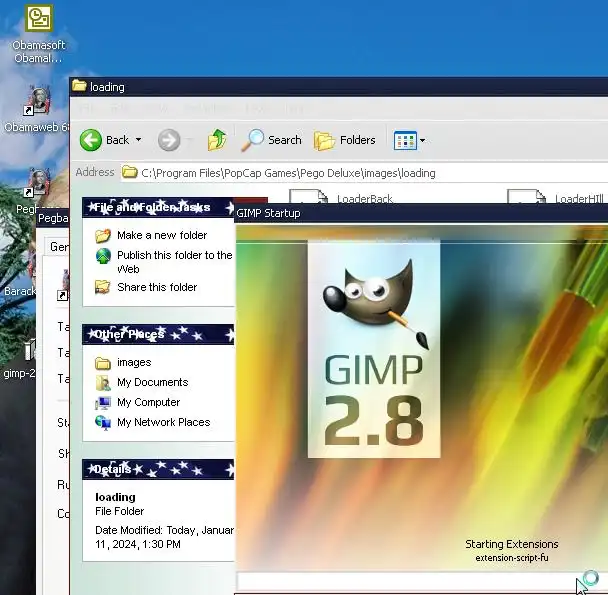The height and width of the screenshot is (595, 608).
Task: Open the Pegh desktop shortcut icon
Action: tap(38, 183)
